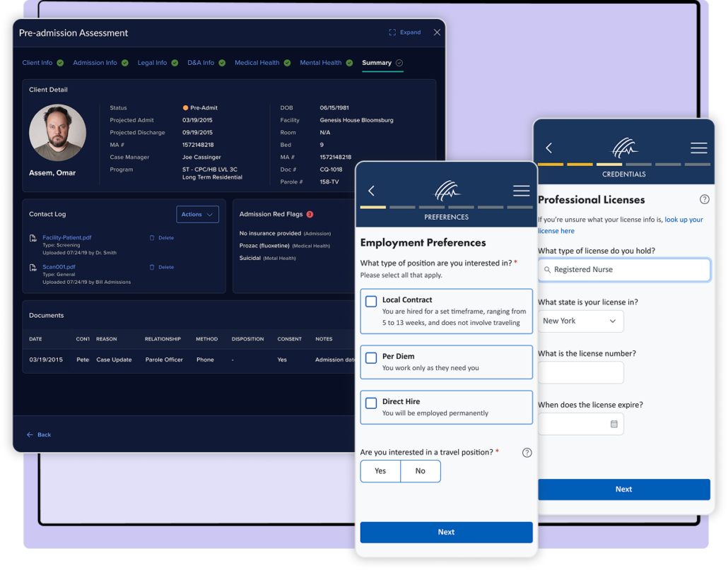Open the hamburger menu on the Preferences screen

click(522, 191)
